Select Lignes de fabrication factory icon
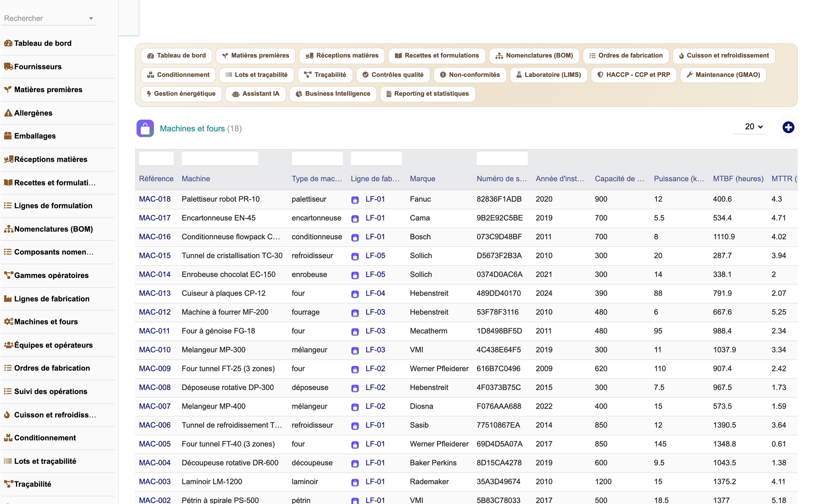The height and width of the screenshot is (504, 815). 8,298
